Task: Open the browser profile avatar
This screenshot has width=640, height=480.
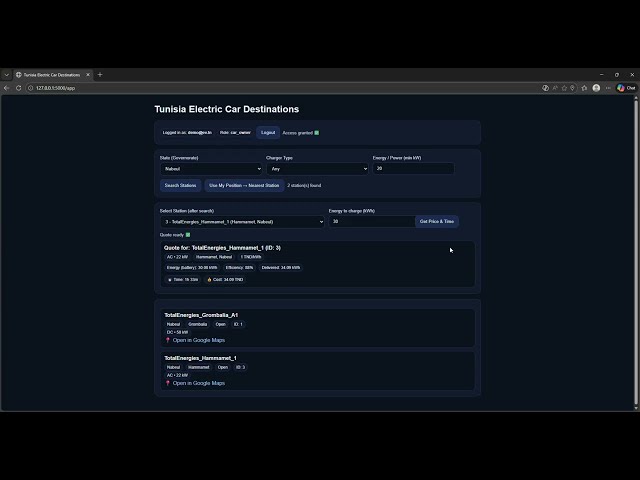Action: pyautogui.click(x=596, y=88)
